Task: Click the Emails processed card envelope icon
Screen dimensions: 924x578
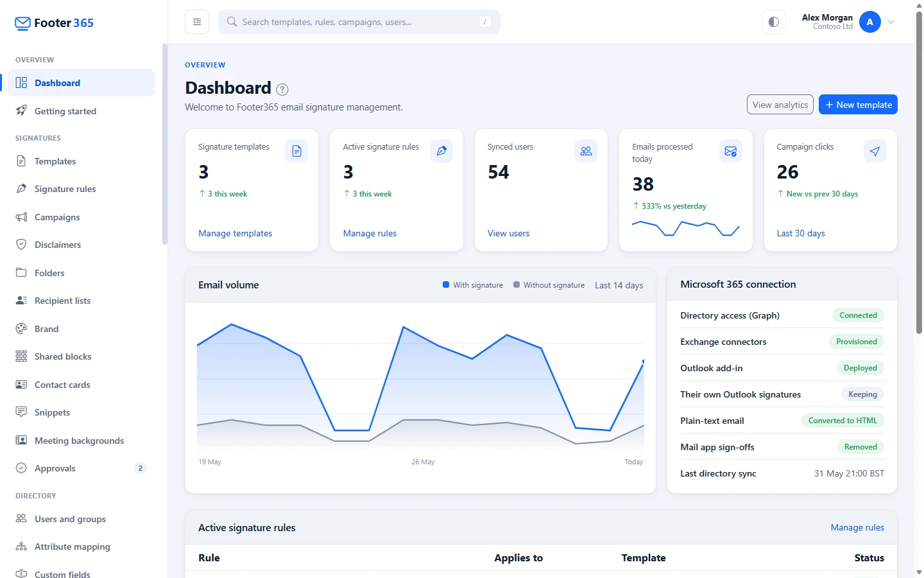Action: coord(731,151)
